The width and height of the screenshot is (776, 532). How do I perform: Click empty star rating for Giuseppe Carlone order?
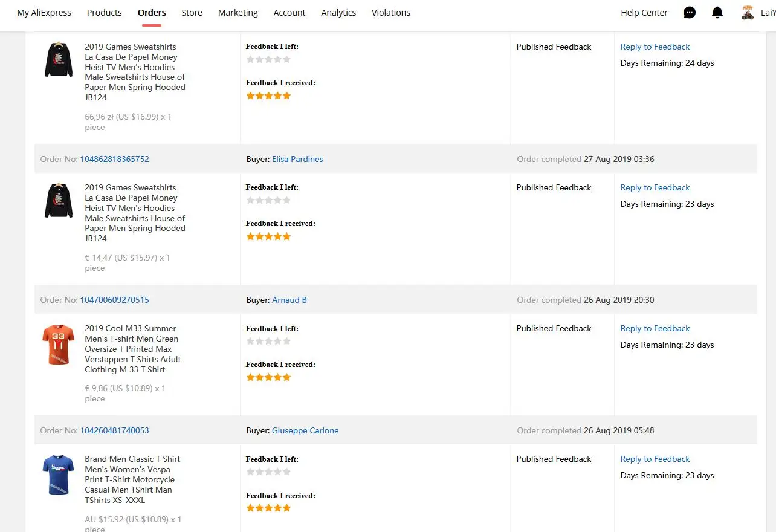point(268,472)
